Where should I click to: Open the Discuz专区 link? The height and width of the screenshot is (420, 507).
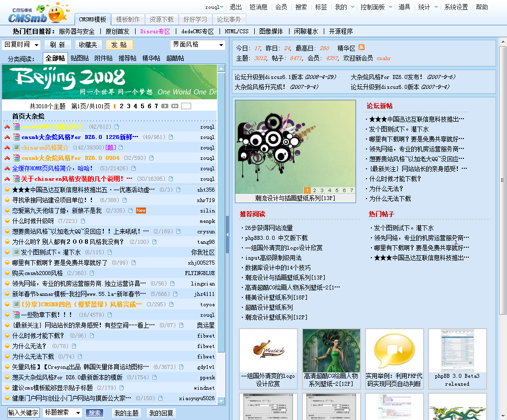[x=155, y=31]
